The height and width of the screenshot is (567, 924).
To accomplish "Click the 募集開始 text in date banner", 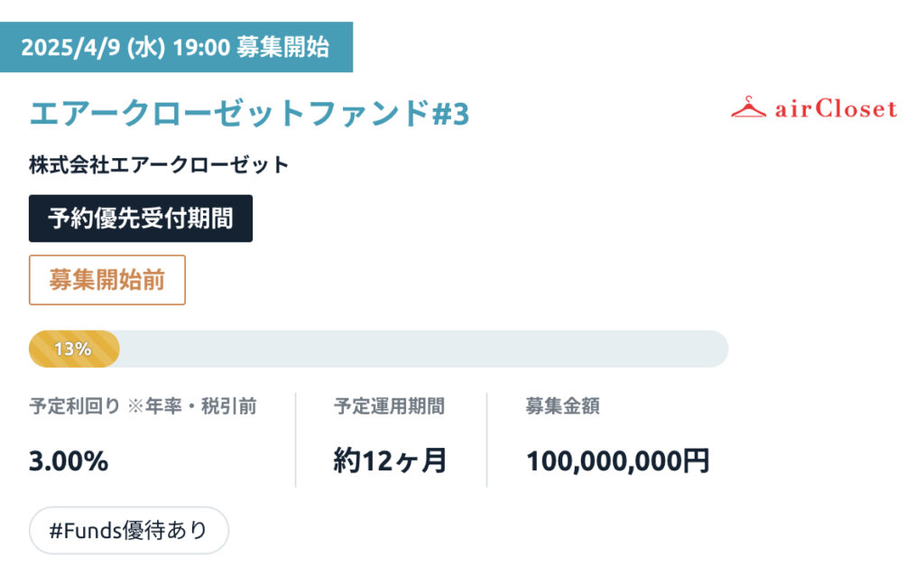I will [282, 47].
